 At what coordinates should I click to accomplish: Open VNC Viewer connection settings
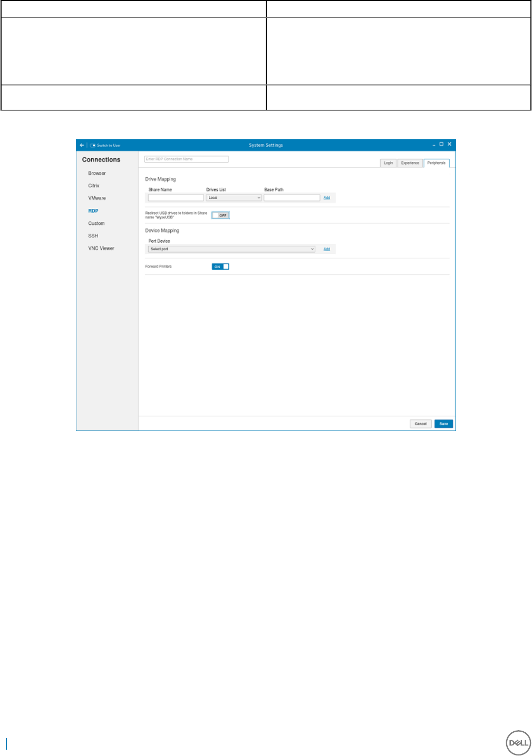pyautogui.click(x=101, y=248)
